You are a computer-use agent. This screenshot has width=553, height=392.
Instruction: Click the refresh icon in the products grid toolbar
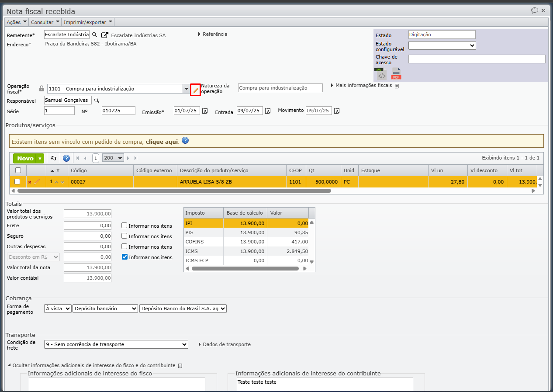pos(54,158)
